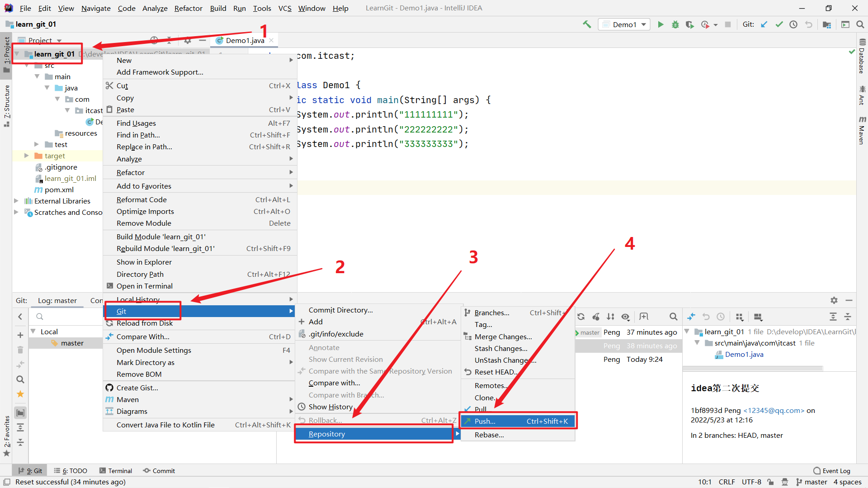Click the Git Commit checkmark icon

[779, 24]
